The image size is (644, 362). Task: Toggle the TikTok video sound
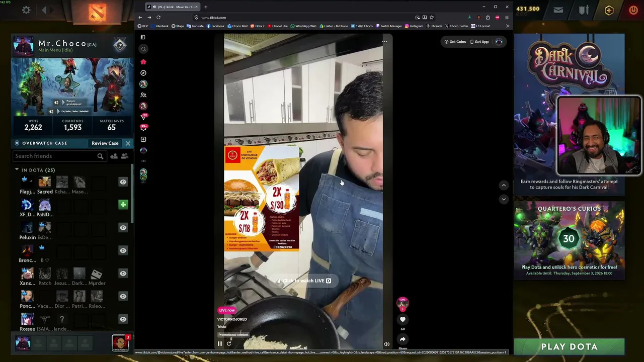(386, 344)
